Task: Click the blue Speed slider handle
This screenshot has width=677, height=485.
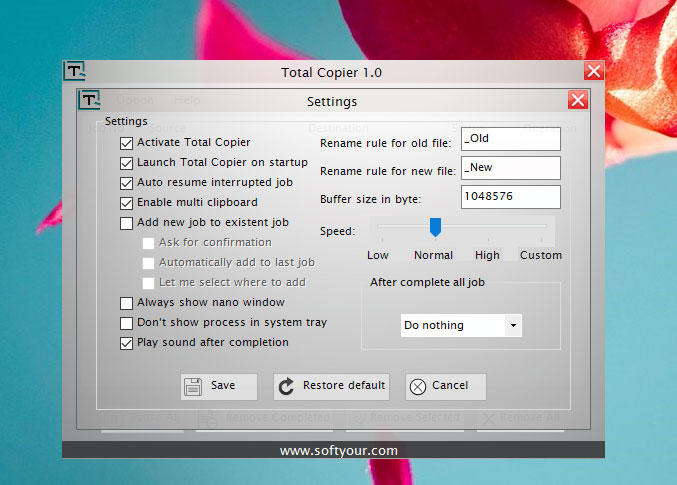Action: click(435, 227)
